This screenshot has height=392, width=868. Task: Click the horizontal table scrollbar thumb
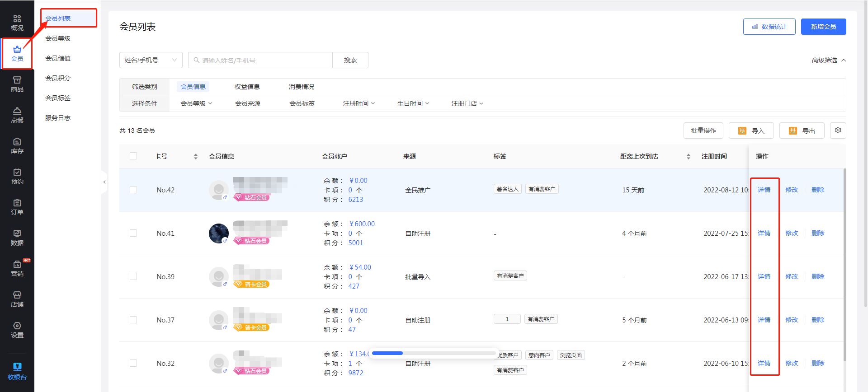coord(387,353)
